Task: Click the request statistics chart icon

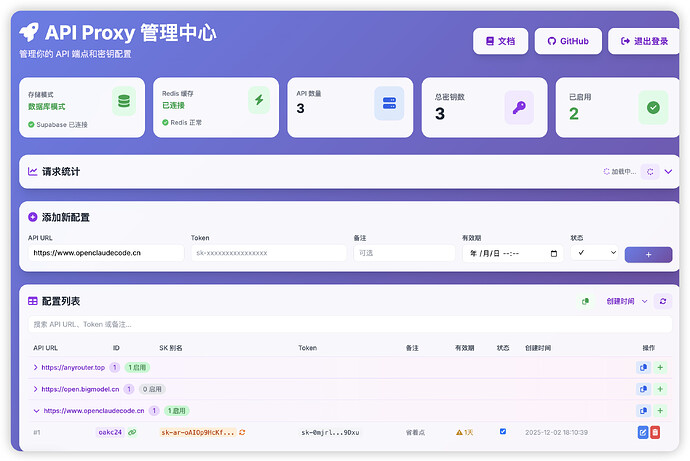Action: click(33, 172)
